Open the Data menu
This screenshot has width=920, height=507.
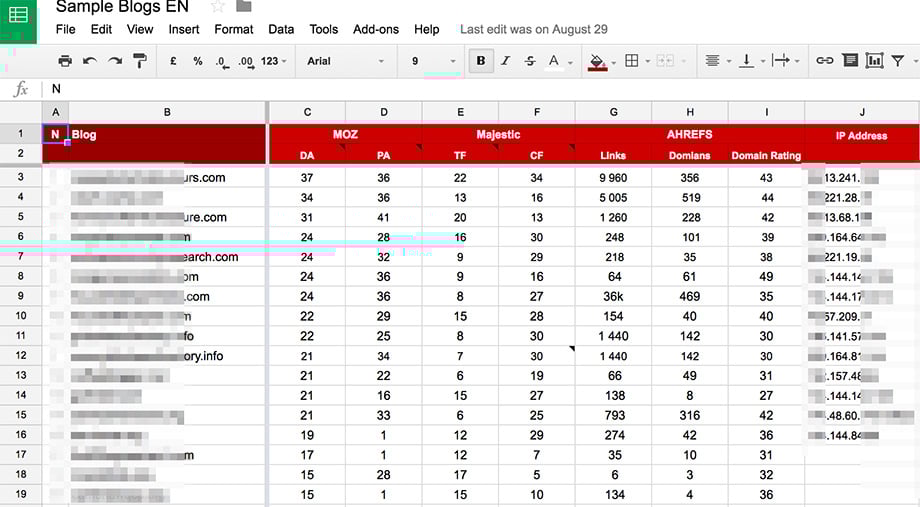tap(281, 29)
